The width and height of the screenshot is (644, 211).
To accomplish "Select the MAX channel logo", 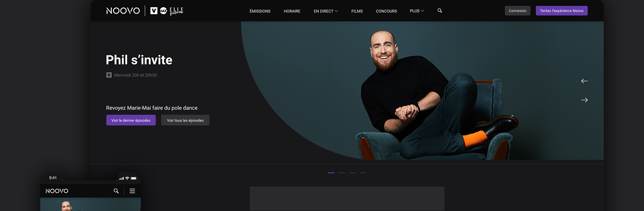I will pyautogui.click(x=163, y=11).
